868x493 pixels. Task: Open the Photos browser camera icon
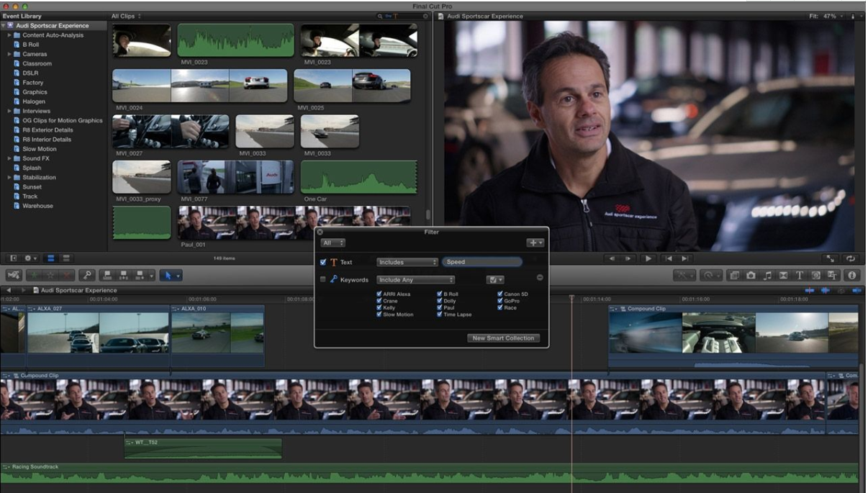(751, 275)
